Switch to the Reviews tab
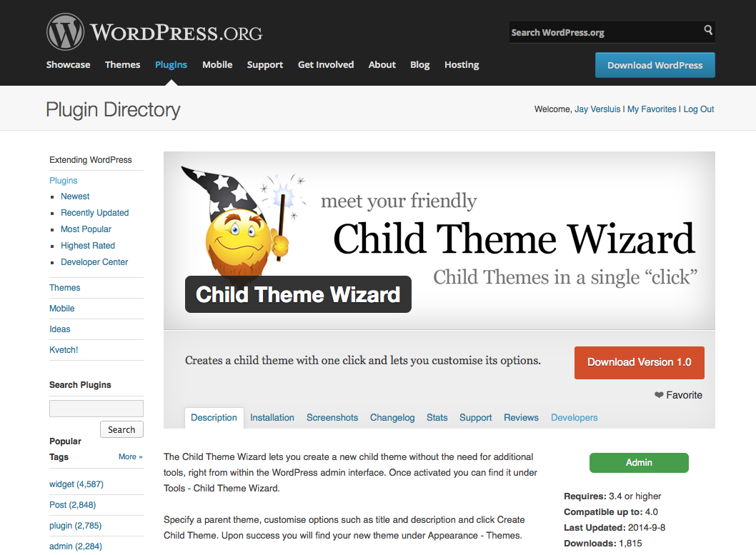Screen dimensions: 756x555 click(x=521, y=418)
